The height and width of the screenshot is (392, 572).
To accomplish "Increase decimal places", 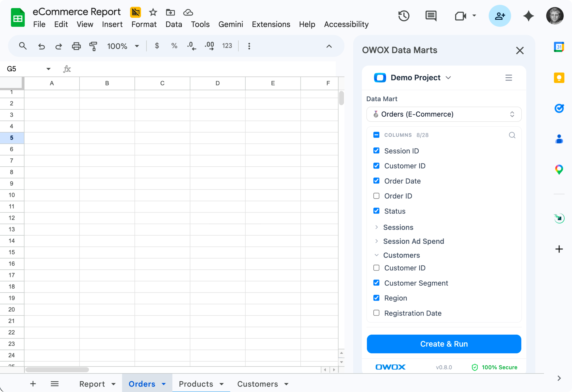I will (x=209, y=46).
